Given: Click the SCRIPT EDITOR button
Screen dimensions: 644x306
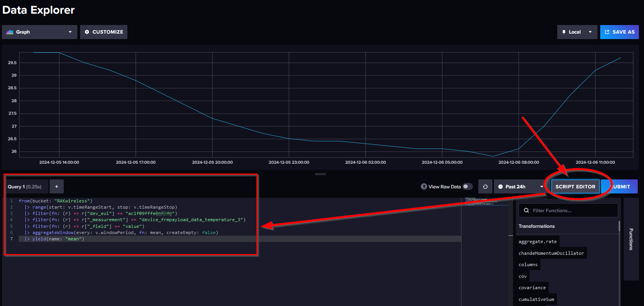Looking at the screenshot, I should (575, 187).
